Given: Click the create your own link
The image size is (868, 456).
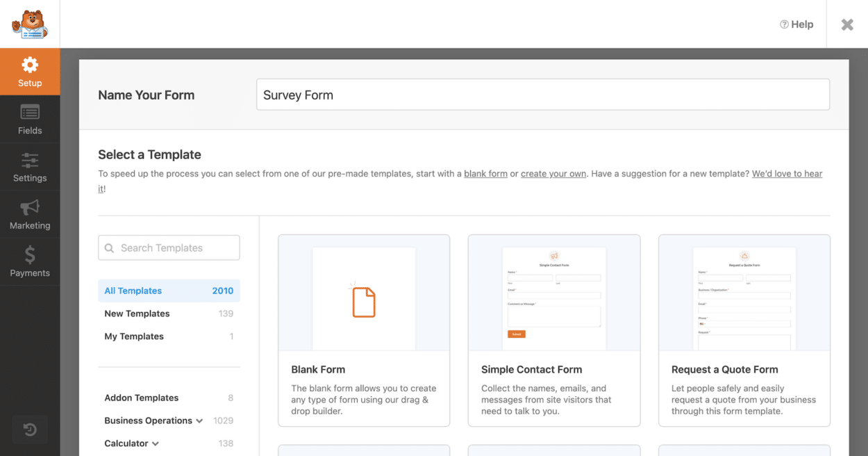Looking at the screenshot, I should pyautogui.click(x=553, y=173).
